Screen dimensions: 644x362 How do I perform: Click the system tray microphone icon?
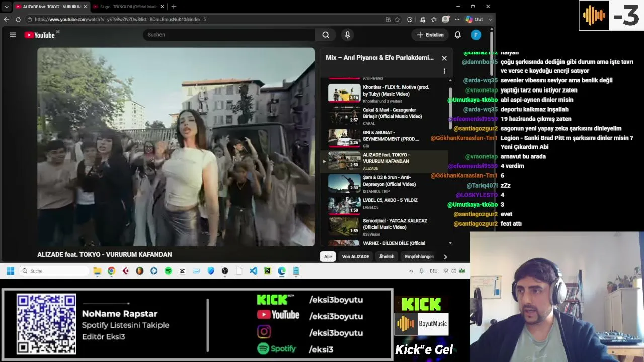[422, 271]
